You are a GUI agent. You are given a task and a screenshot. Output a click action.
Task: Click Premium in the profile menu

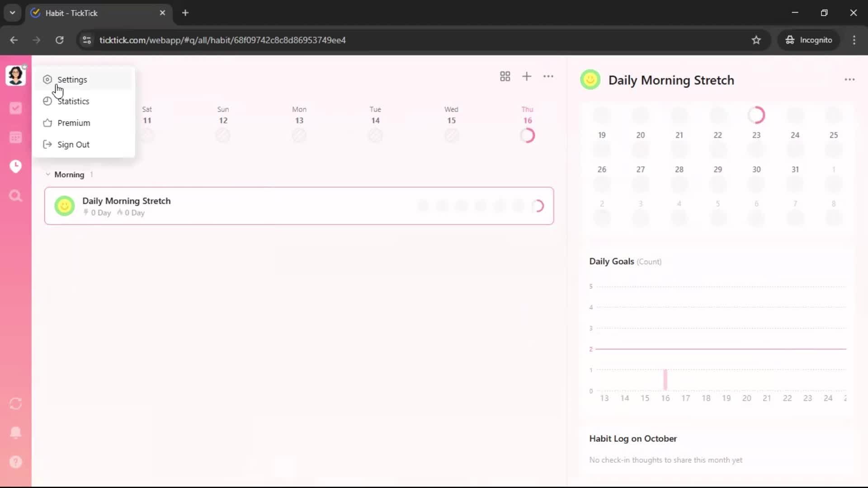coord(74,123)
